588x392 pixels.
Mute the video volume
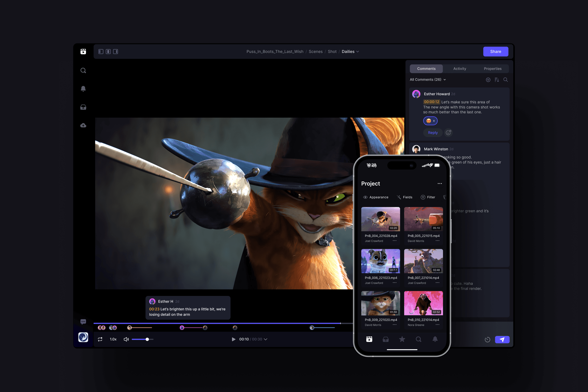(126, 339)
